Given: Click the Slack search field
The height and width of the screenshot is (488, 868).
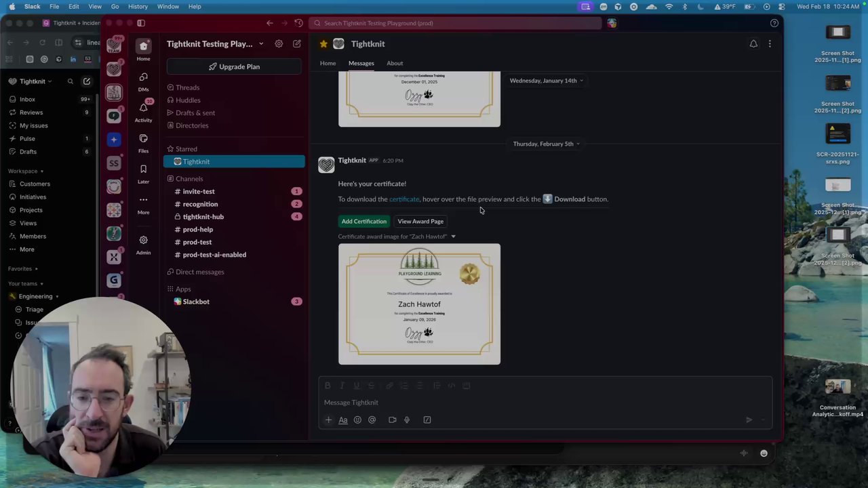Looking at the screenshot, I should 456,23.
